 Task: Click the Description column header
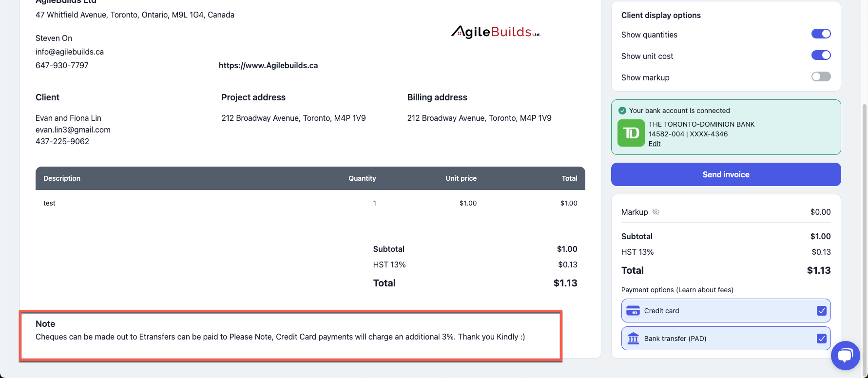click(62, 178)
